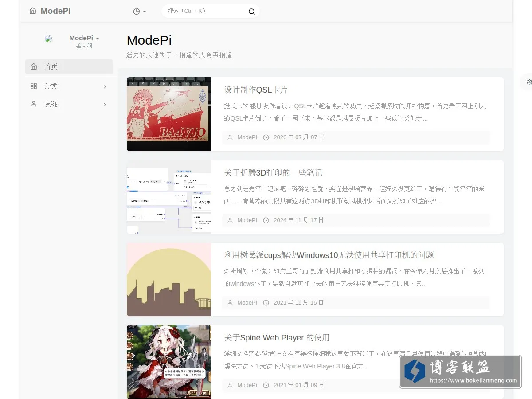The width and height of the screenshot is (532, 399).
Task: Open article 设计制作QSL卡片
Action: click(256, 90)
